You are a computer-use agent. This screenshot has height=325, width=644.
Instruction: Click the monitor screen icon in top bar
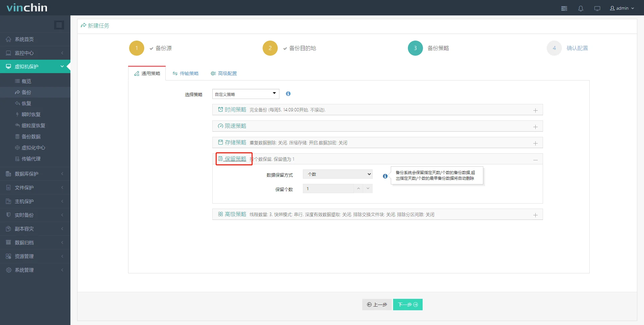[x=597, y=8]
